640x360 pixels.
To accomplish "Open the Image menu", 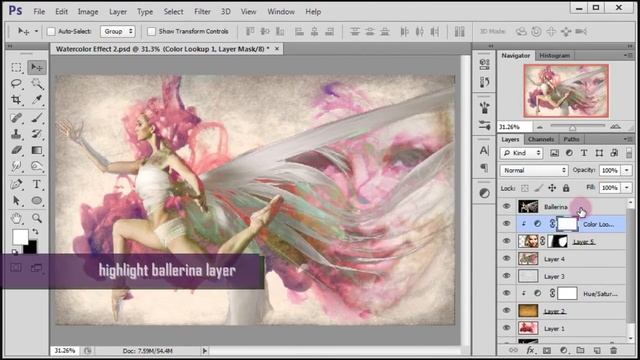I will click(88, 12).
